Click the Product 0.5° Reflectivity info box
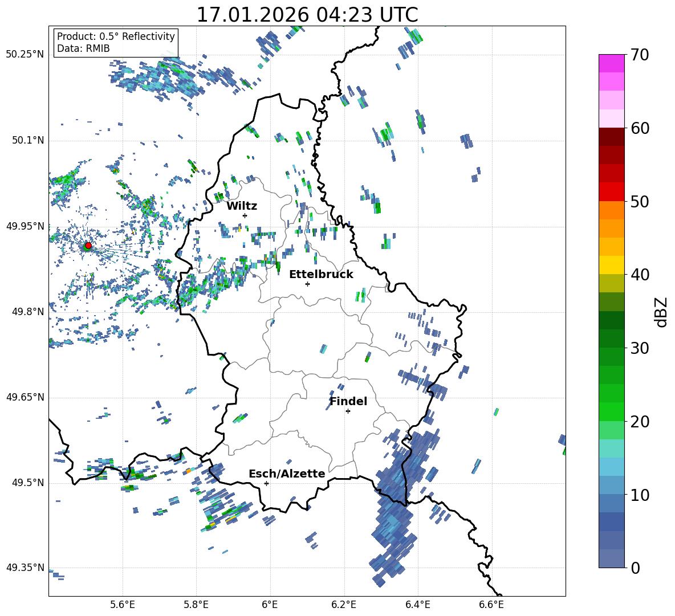675x616 pixels. point(116,43)
